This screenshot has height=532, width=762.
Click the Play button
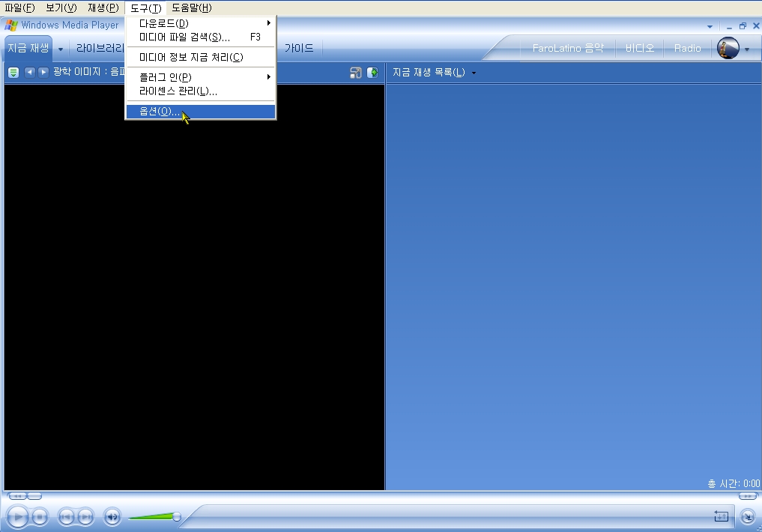click(18, 516)
